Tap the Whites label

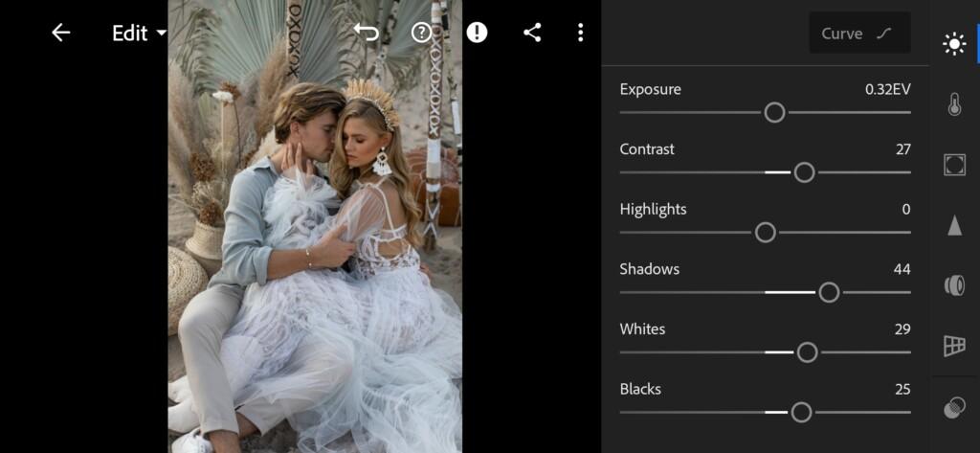642,329
